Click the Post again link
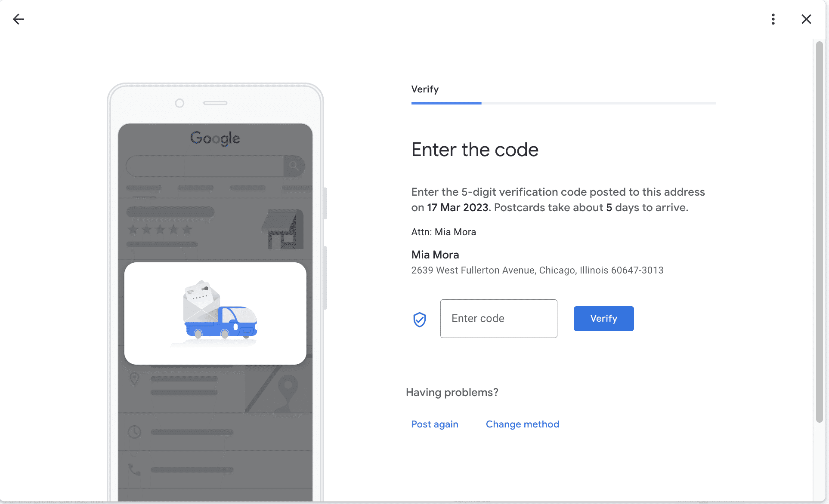Viewport: 829px width, 504px height. [x=435, y=424]
